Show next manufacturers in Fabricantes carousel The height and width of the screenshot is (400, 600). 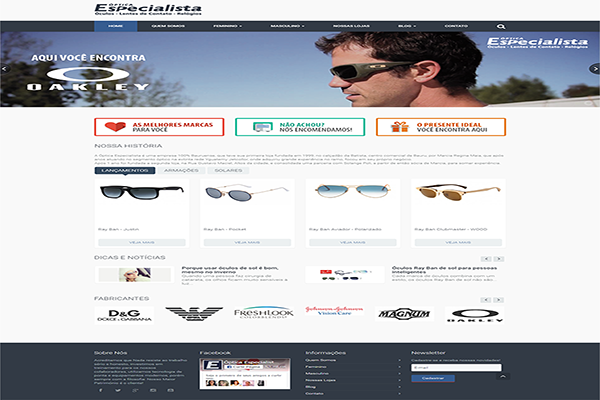click(x=499, y=300)
